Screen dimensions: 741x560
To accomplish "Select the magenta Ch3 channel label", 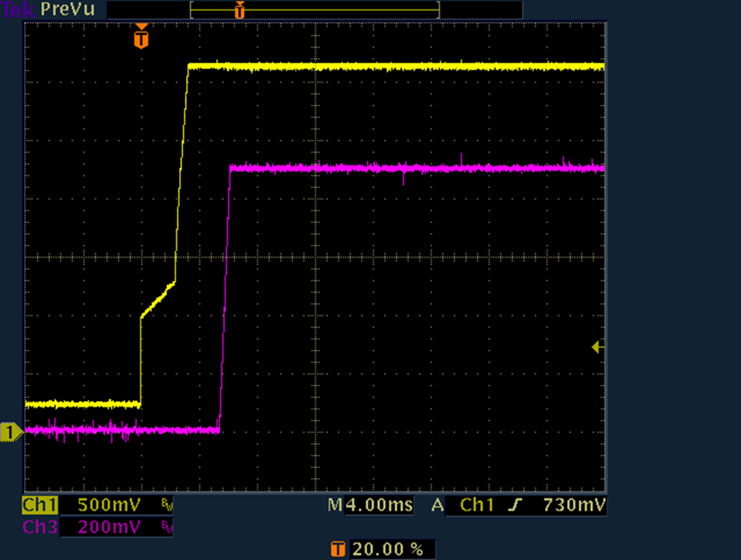I will click(38, 527).
